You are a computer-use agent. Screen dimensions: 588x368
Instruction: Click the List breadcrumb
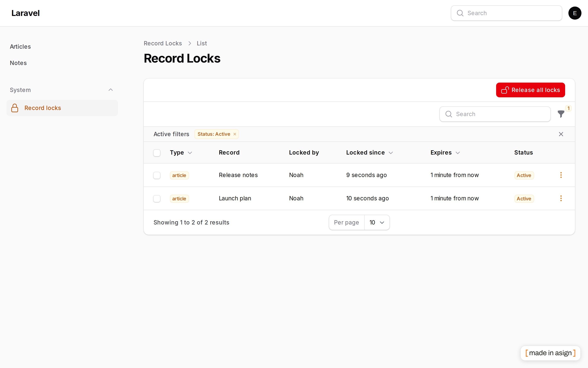click(x=202, y=43)
